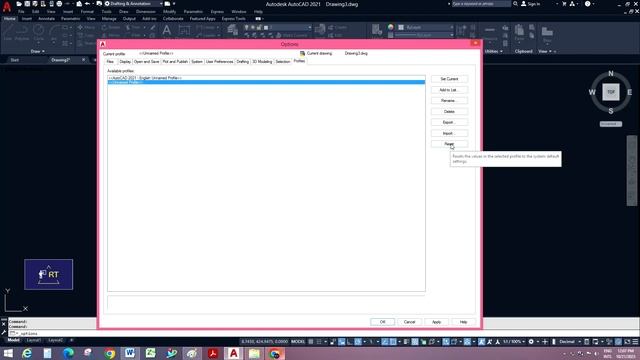The height and width of the screenshot is (360, 640).
Task: Click the N compass point on the ViewCube
Action: [611, 73]
